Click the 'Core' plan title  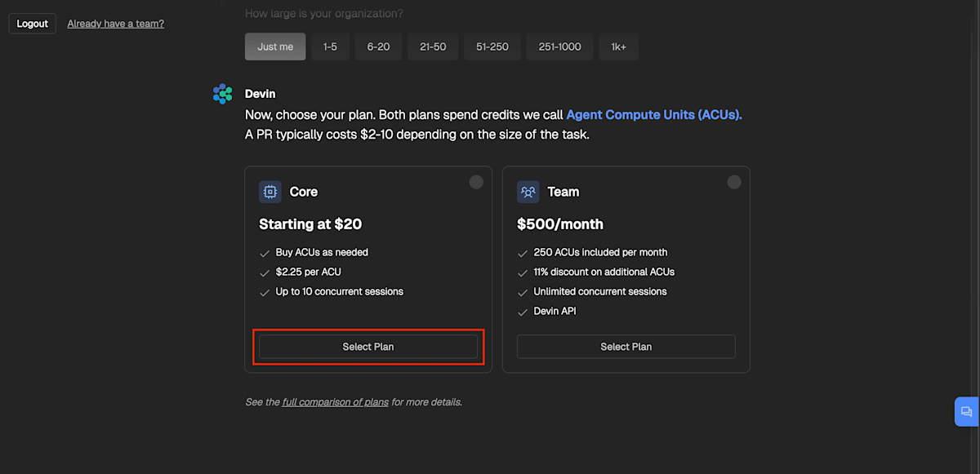coord(304,192)
